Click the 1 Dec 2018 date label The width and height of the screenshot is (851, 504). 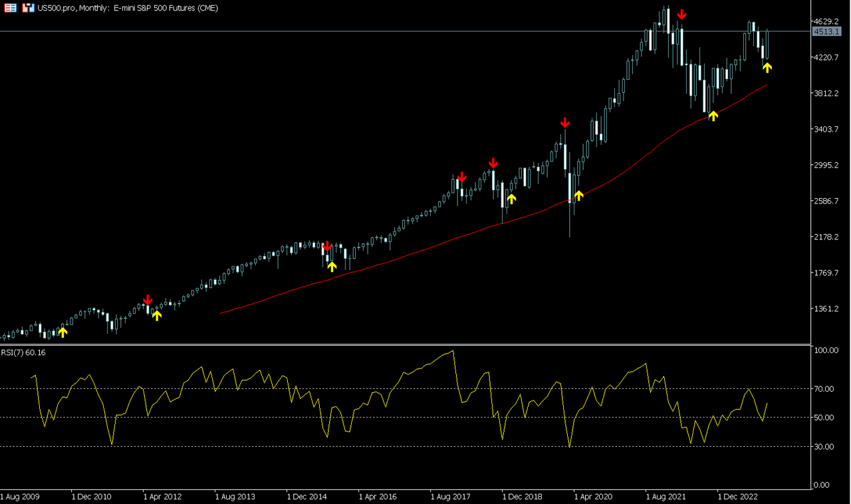[x=523, y=497]
